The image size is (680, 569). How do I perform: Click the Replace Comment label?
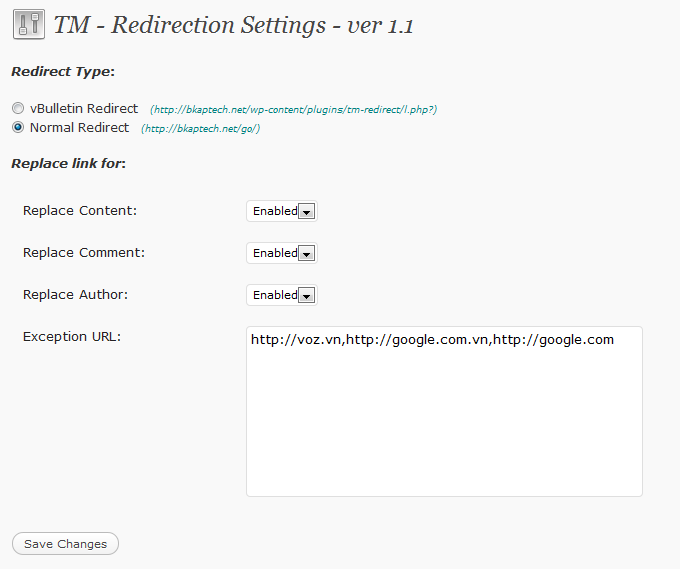(84, 253)
